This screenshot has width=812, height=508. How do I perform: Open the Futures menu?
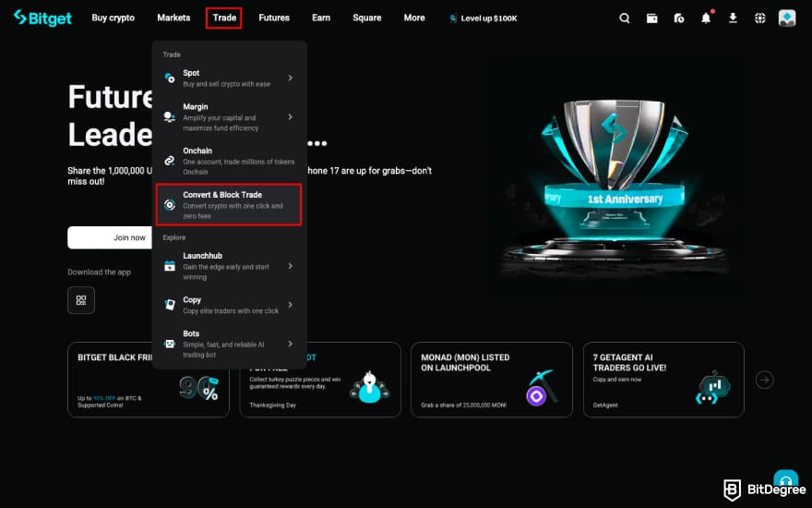[274, 18]
